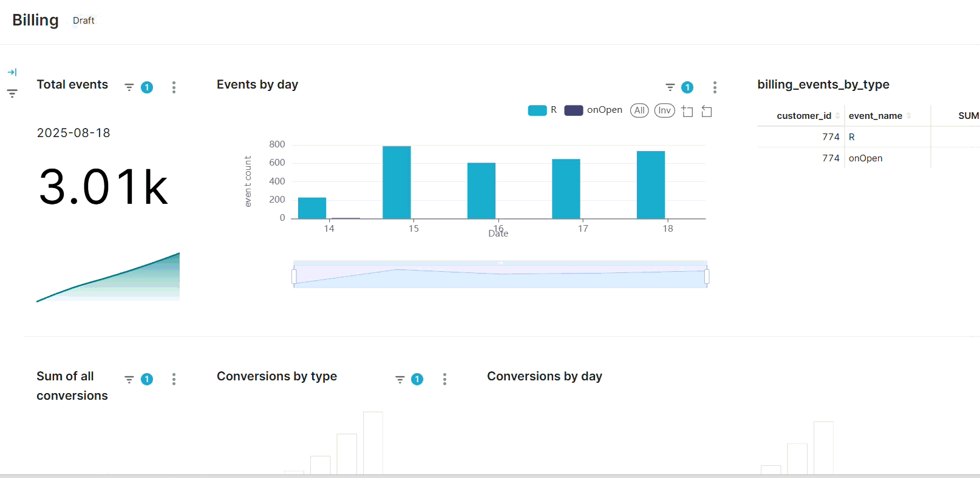Click the right handle of the date range slider
Viewport: 980px width, 478px height.
pyautogui.click(x=707, y=277)
